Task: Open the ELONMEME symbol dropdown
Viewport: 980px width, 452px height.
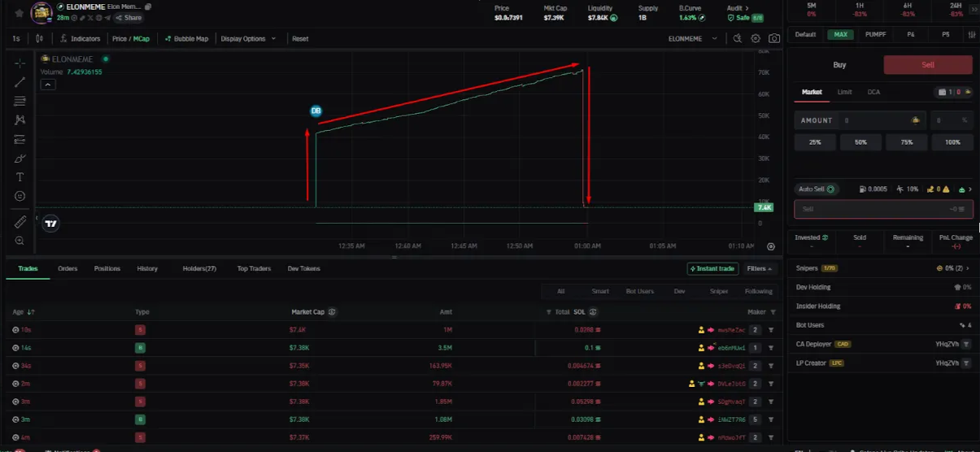Action: [693, 38]
